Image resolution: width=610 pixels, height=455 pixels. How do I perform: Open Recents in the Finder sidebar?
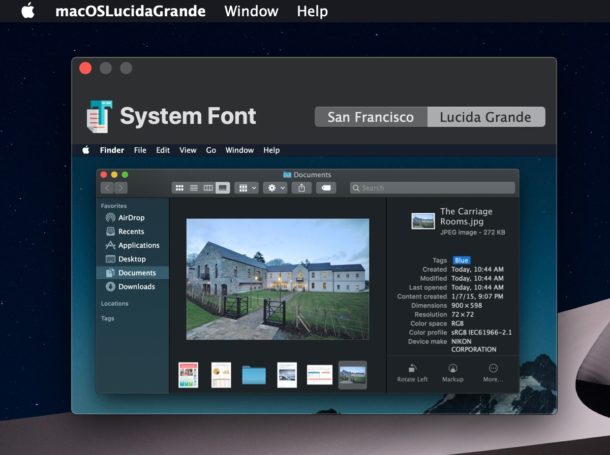pyautogui.click(x=130, y=231)
